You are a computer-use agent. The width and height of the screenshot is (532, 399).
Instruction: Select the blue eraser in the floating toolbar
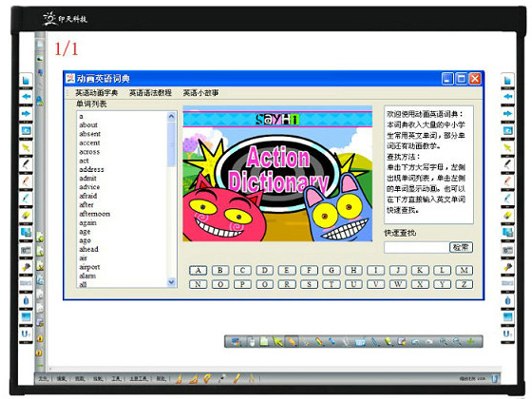click(x=332, y=341)
